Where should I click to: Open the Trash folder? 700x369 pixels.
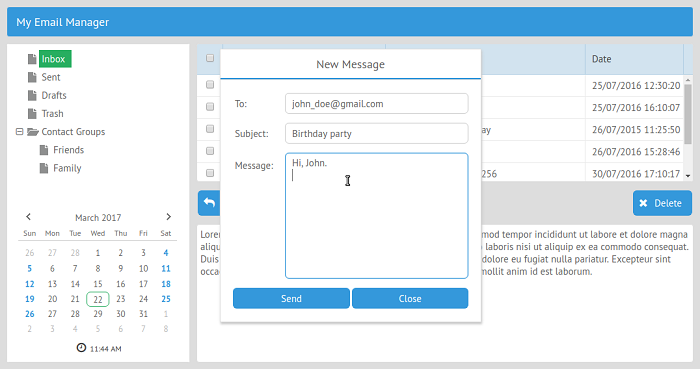tap(52, 114)
